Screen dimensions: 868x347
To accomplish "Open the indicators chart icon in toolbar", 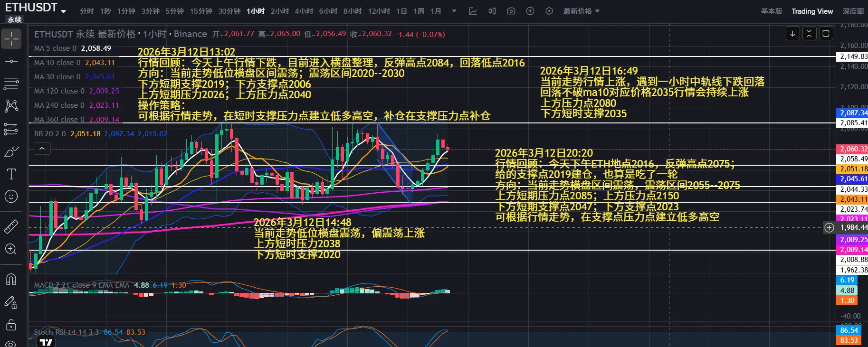I will (473, 11).
